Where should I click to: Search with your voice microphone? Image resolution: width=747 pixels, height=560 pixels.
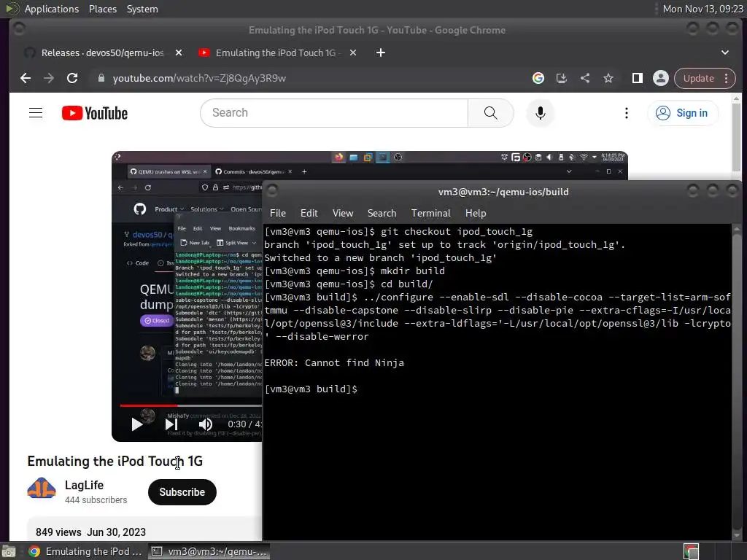tap(541, 113)
